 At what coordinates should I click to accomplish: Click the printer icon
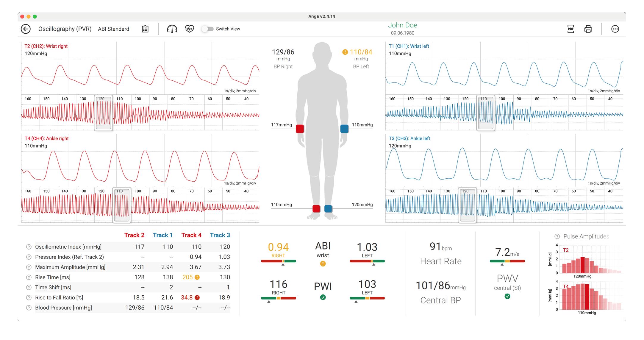(x=588, y=29)
